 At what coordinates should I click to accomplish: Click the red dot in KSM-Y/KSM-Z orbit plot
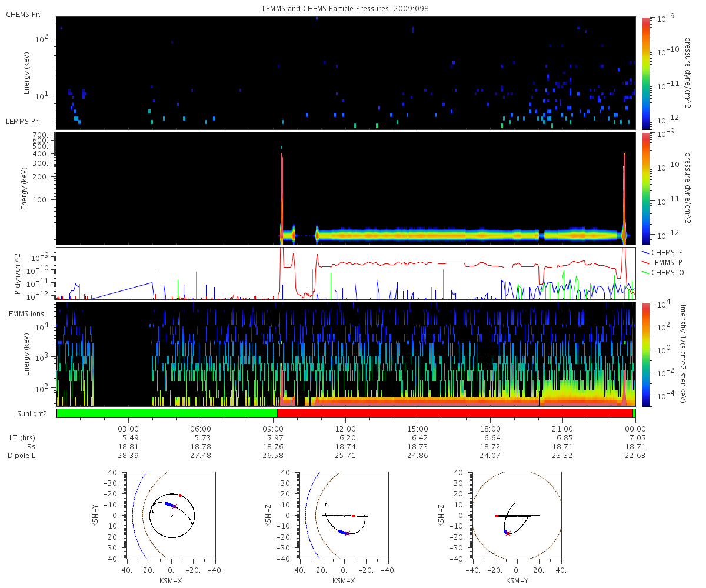pyautogui.click(x=497, y=516)
